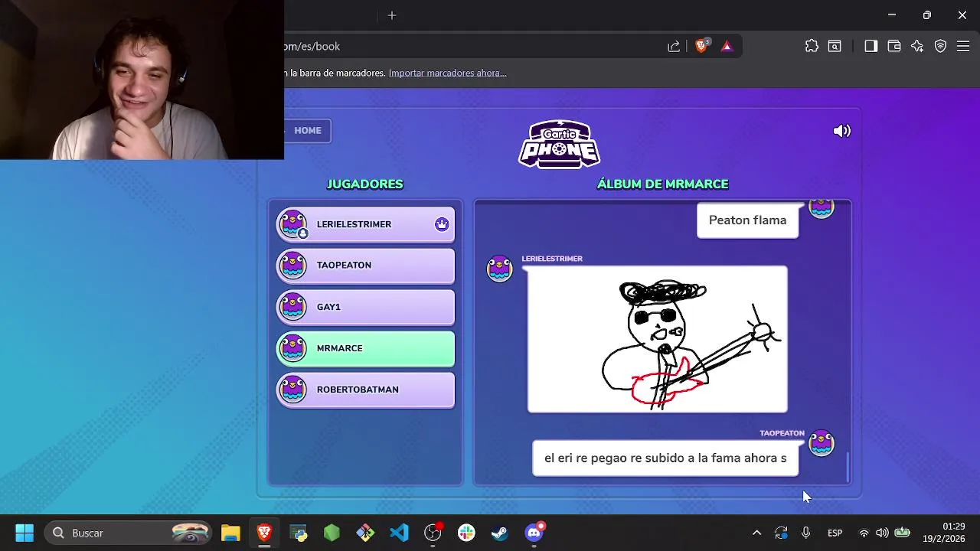
Task: Click the JUGADORES heading
Action: (364, 184)
